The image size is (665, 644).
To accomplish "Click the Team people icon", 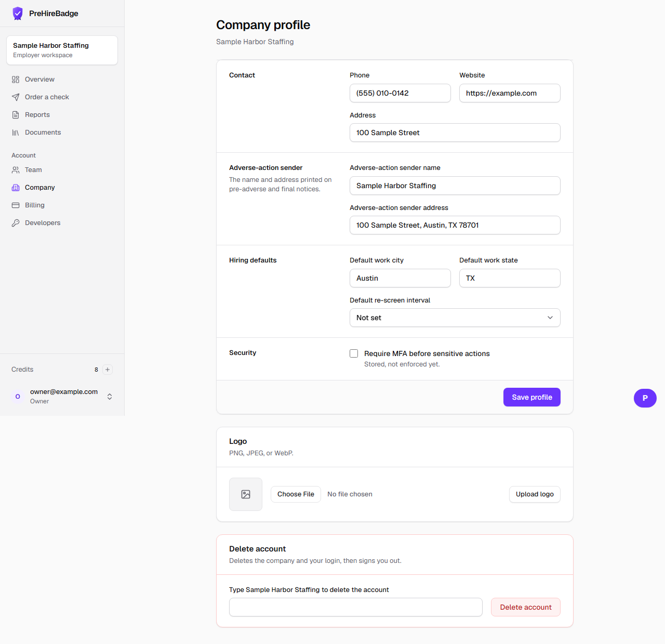I will click(x=16, y=170).
